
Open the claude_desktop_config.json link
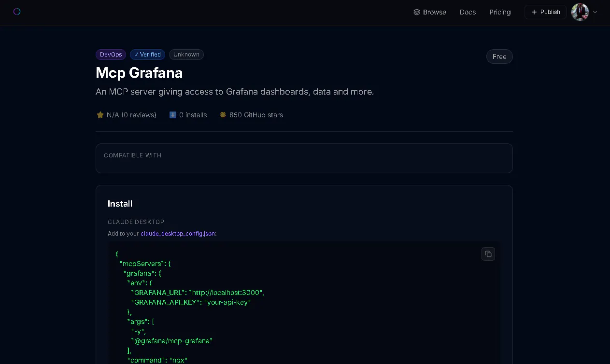[x=178, y=234]
